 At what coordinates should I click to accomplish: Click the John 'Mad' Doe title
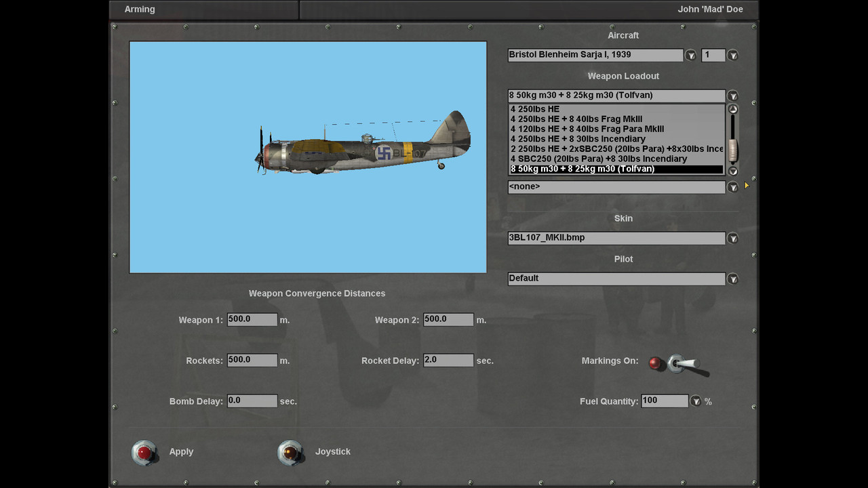(x=710, y=9)
